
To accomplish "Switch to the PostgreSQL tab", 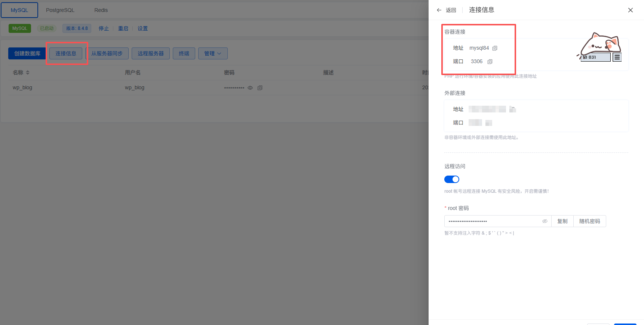I will 60,10.
